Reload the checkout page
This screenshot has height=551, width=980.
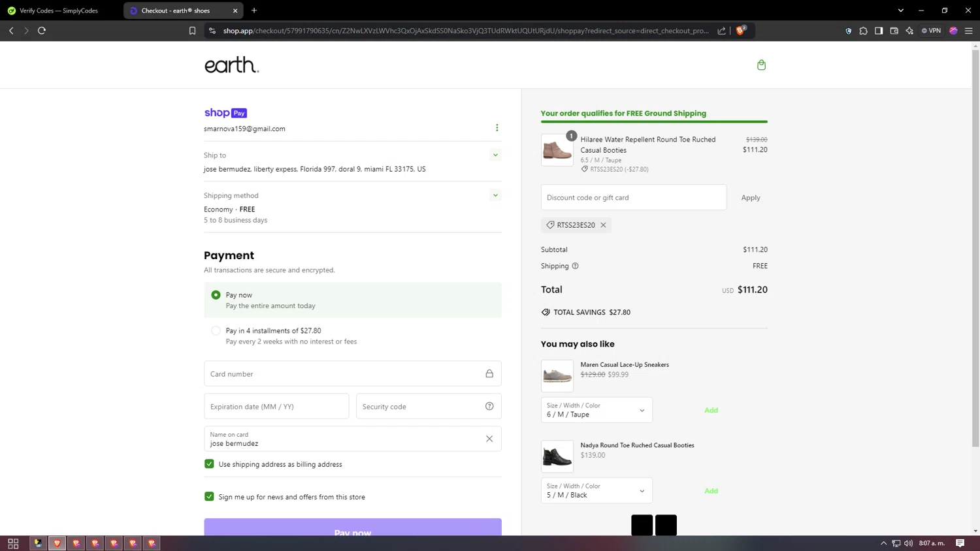pyautogui.click(x=42, y=31)
